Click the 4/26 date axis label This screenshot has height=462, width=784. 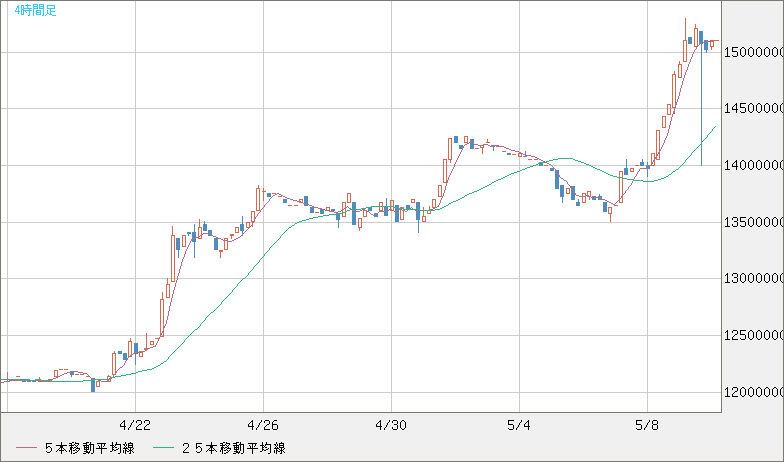(x=263, y=426)
